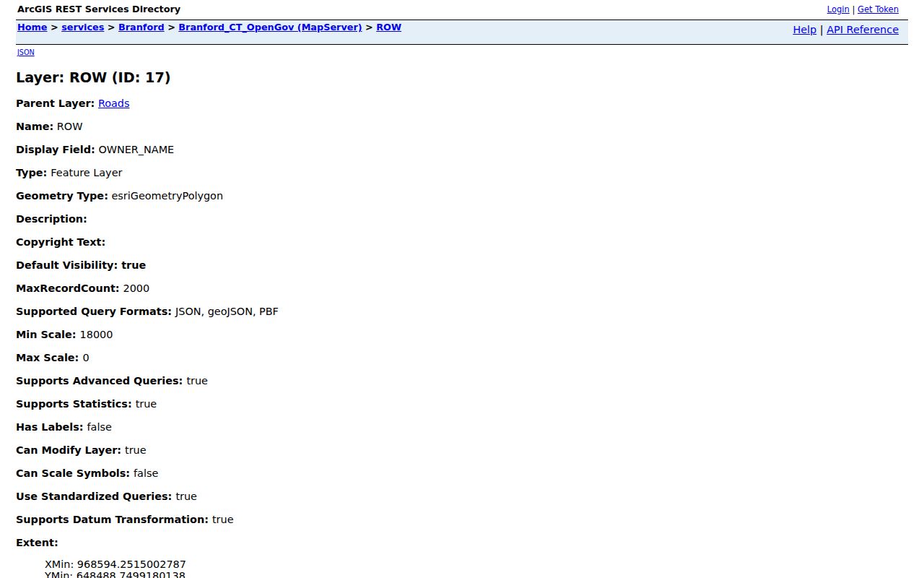Image resolution: width=924 pixels, height=578 pixels.
Task: Select the ROW breadcrumb link
Action: [388, 27]
